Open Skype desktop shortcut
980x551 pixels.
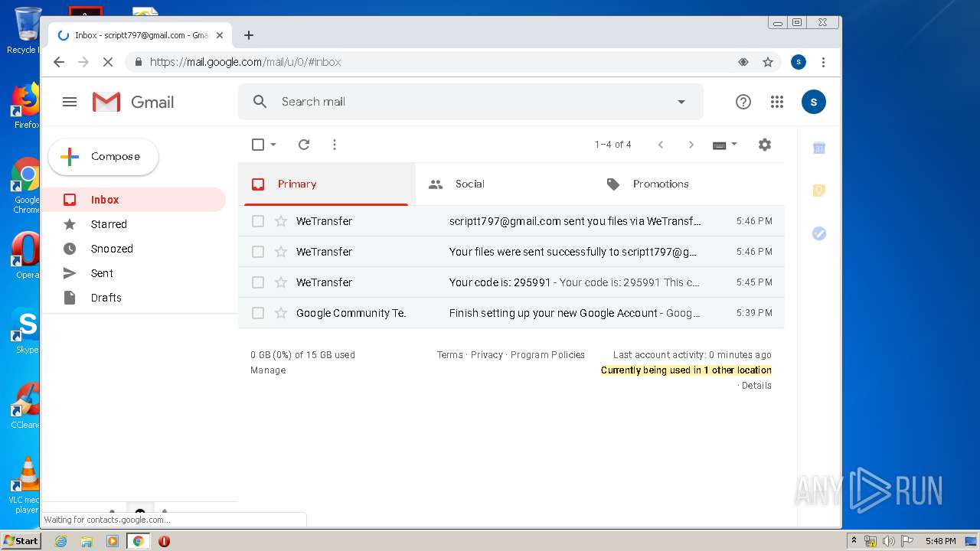click(x=25, y=331)
